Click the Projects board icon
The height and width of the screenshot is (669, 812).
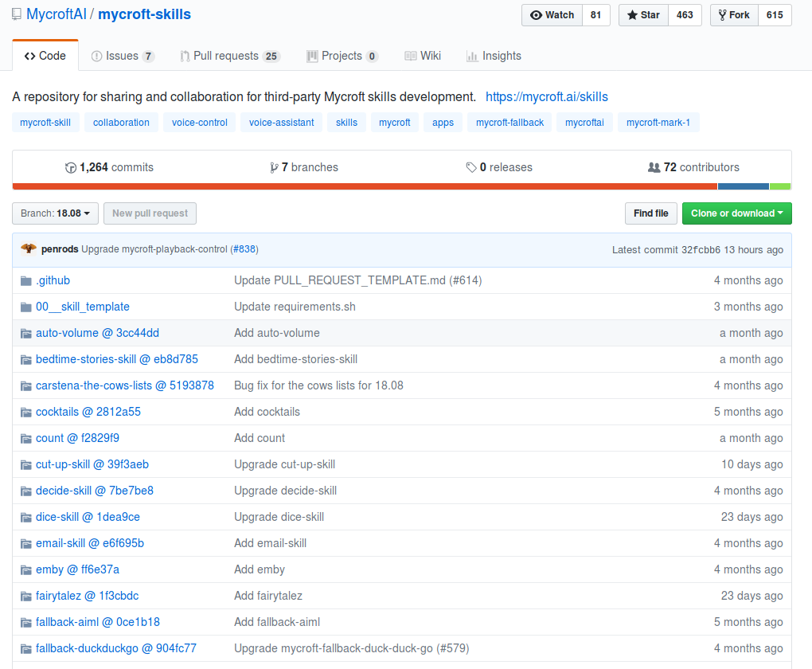pos(312,56)
